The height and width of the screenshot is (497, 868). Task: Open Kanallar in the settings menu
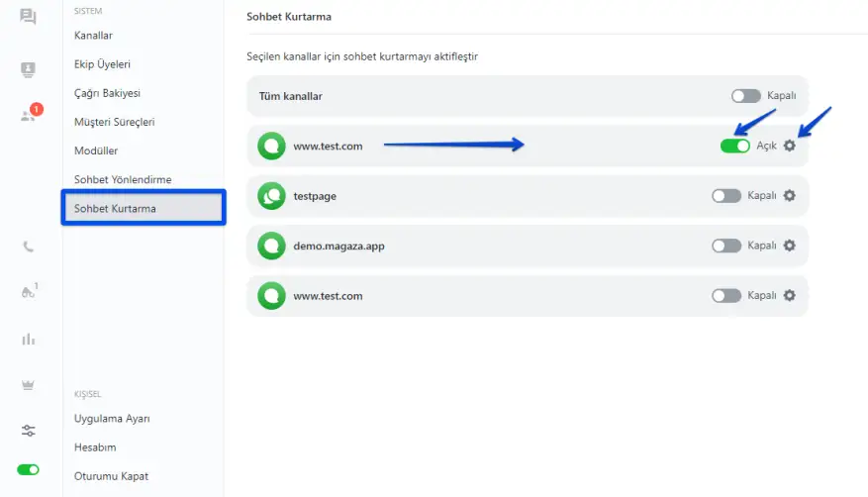coord(93,36)
